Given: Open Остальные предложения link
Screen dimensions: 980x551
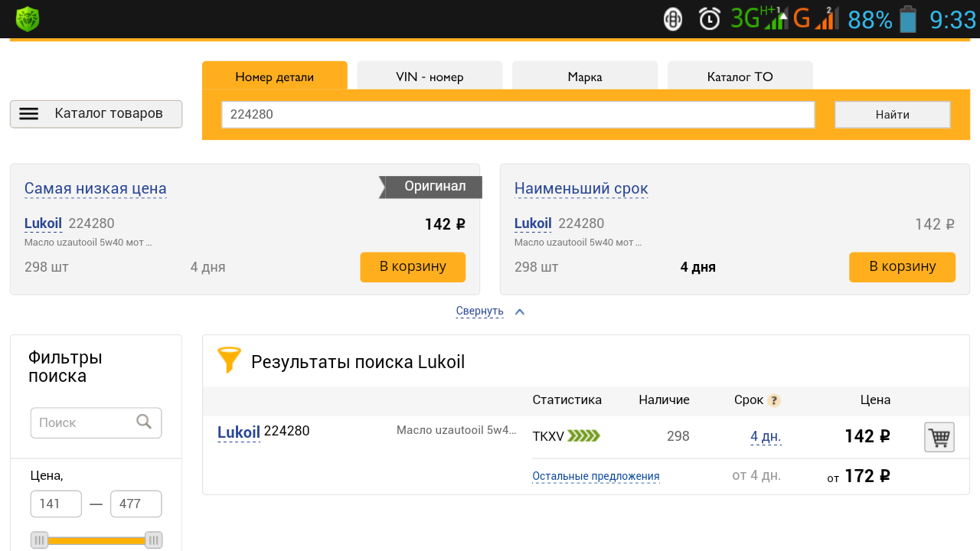Looking at the screenshot, I should click(596, 476).
